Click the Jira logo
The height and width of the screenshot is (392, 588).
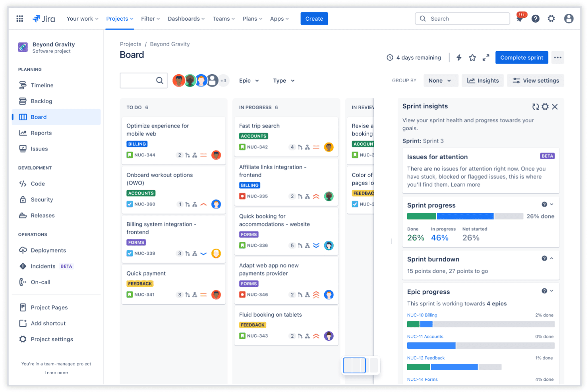[x=44, y=19]
